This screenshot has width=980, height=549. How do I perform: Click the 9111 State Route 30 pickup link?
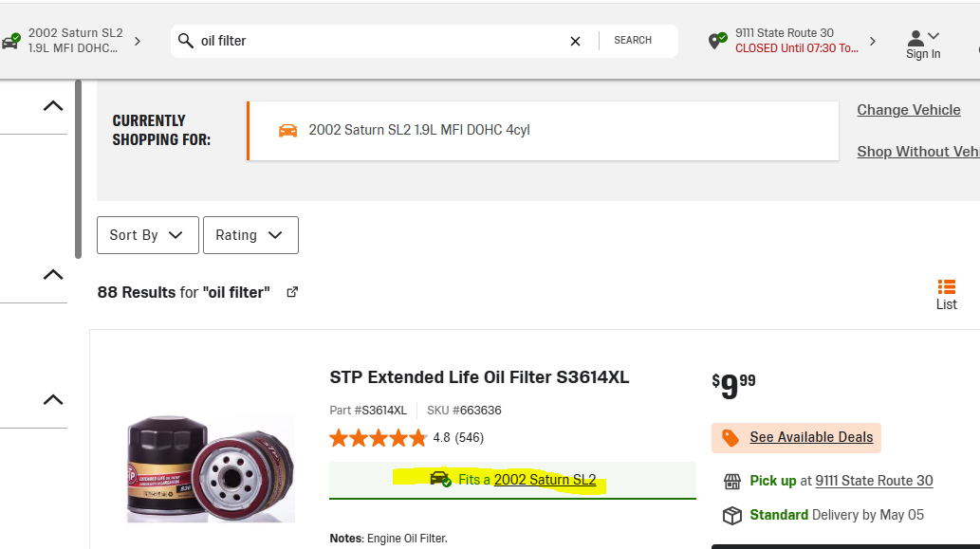tap(874, 481)
